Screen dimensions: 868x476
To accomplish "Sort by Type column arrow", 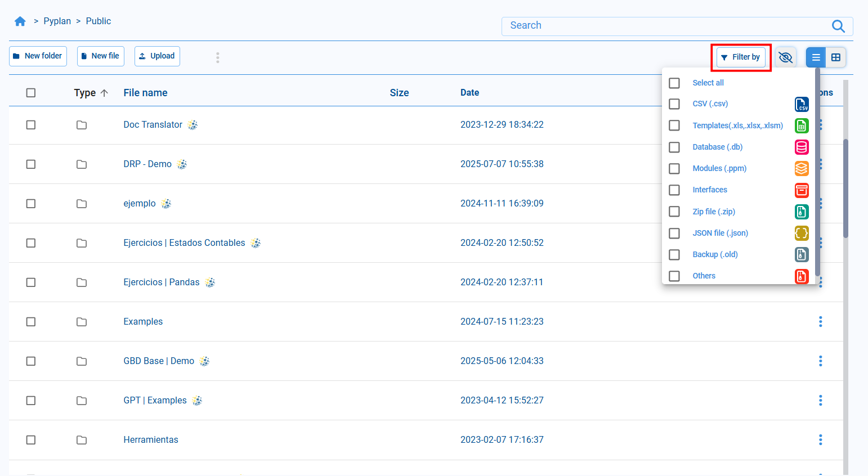I will point(104,93).
